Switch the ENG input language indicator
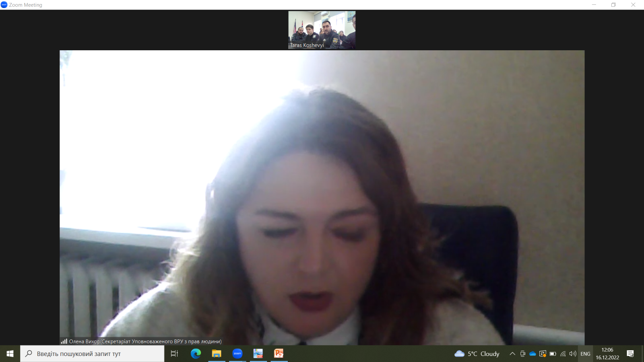This screenshot has width=644, height=362. tap(586, 354)
